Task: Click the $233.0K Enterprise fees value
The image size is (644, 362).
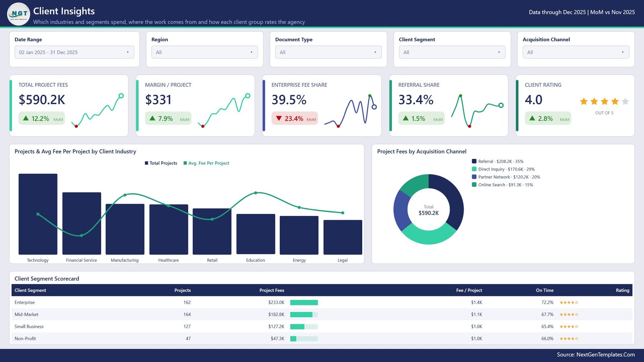Action: click(276, 302)
